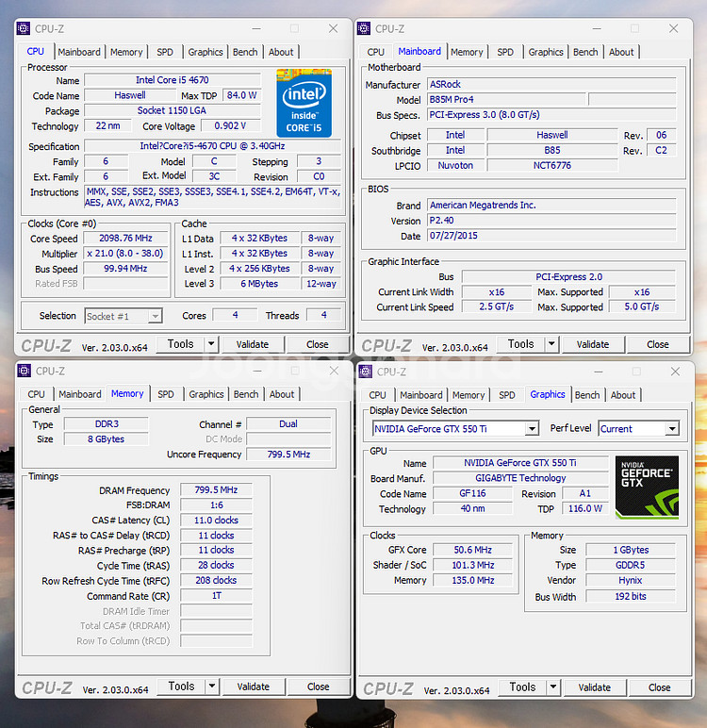This screenshot has width=707, height=728.
Task: Expand Tools dropdown arrow in the Graphics window
Action: pos(553,687)
